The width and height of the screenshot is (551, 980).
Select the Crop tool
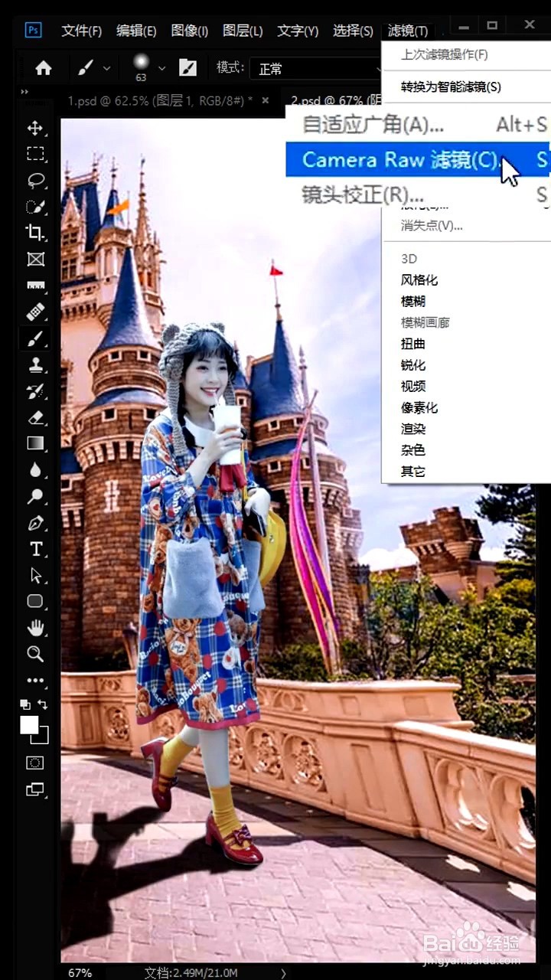(35, 233)
